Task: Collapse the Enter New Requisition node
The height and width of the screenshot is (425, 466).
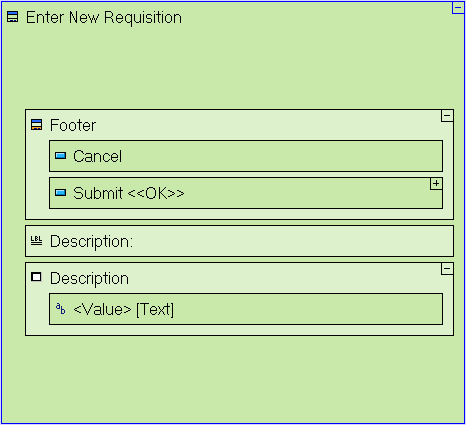Action: (x=458, y=8)
